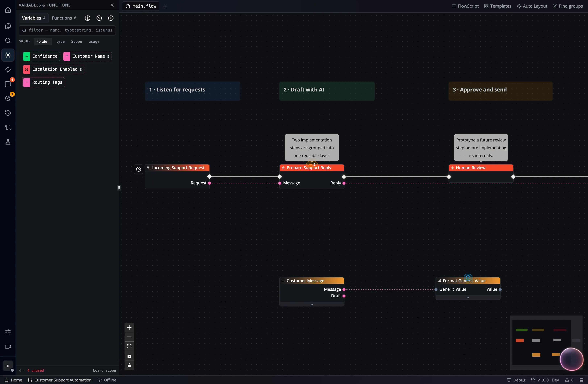Viewport: 588px width, 384px height.
Task: Add a new variable with the plus icon
Action: [x=111, y=18]
